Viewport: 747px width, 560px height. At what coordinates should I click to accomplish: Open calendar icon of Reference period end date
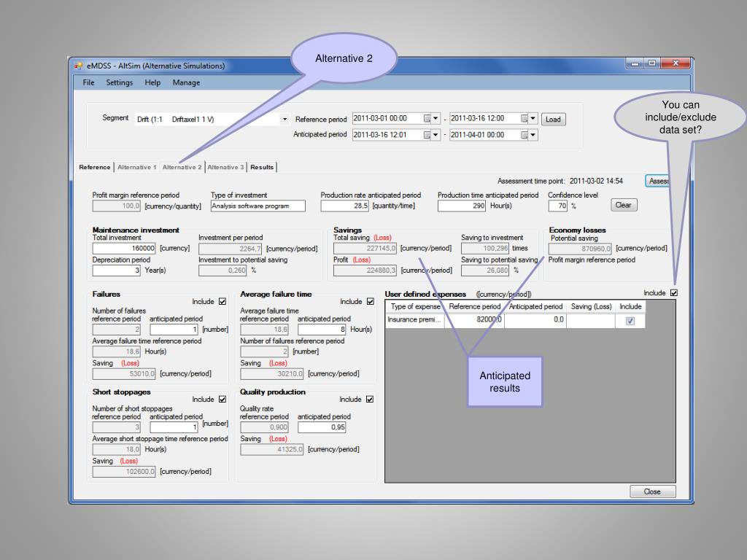tap(525, 119)
